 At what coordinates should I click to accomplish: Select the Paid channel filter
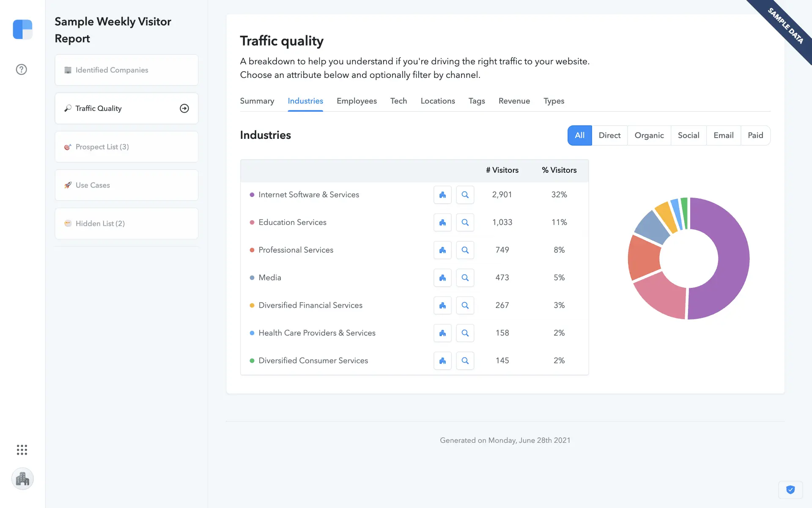click(755, 135)
